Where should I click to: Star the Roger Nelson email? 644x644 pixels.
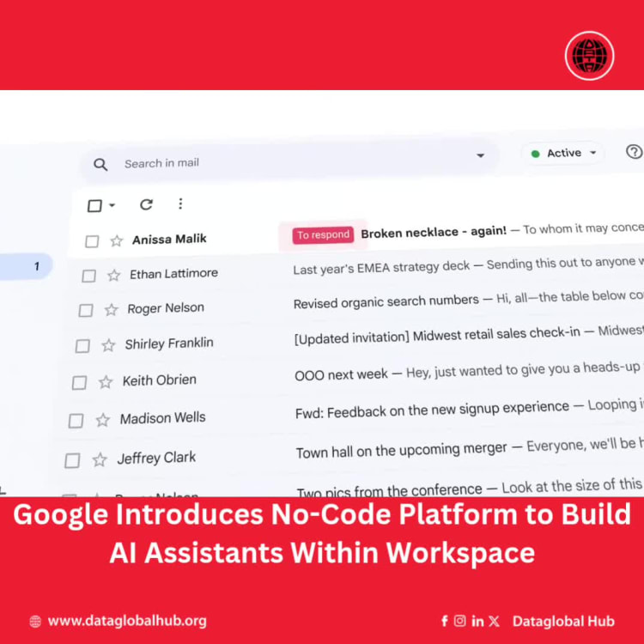(111, 309)
